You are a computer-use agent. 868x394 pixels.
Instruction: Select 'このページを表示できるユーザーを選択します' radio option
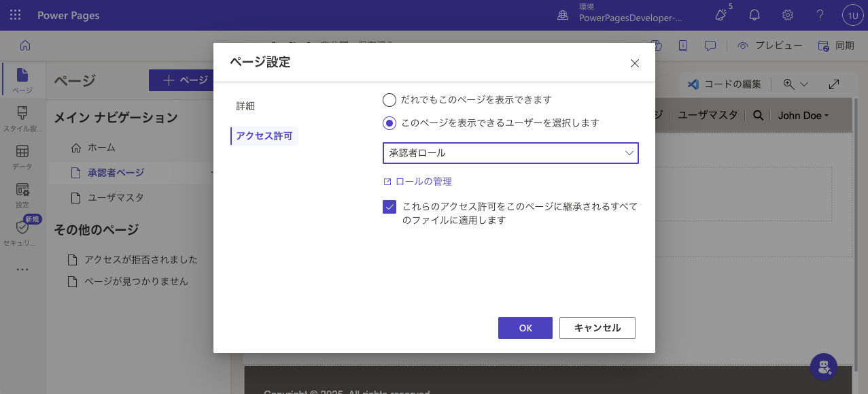coord(389,123)
